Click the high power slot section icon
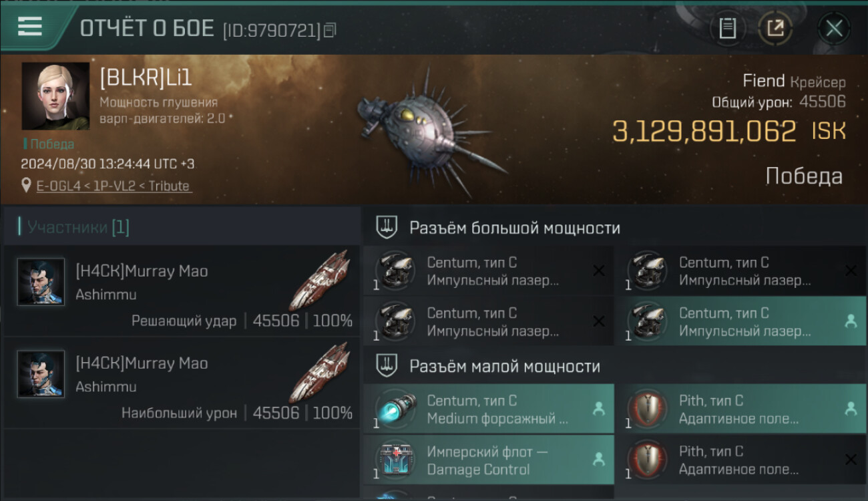 387,228
